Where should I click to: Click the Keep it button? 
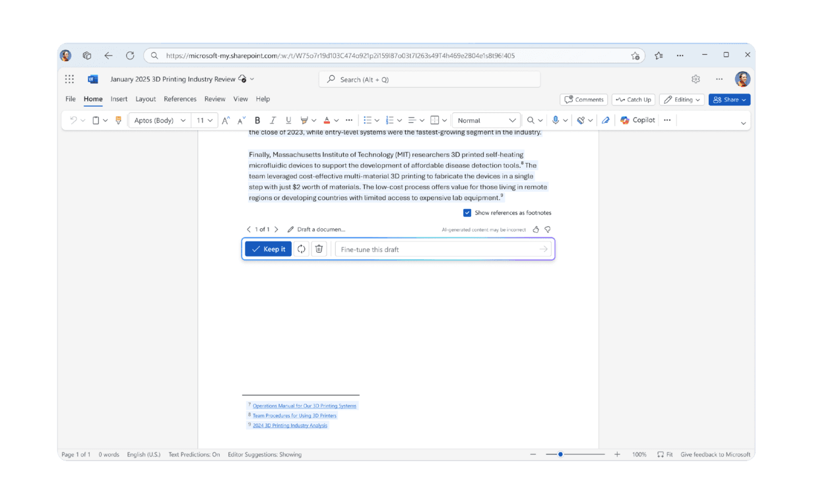click(268, 249)
